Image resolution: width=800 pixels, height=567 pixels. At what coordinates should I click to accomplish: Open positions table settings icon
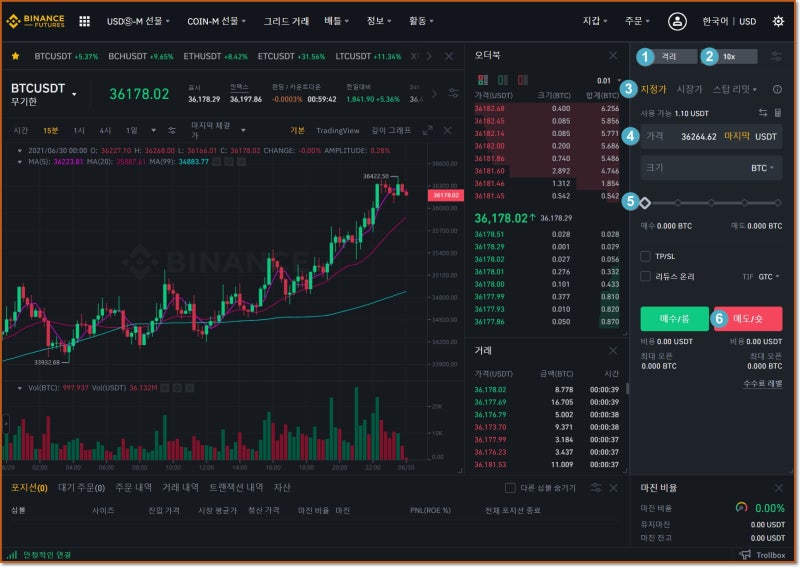coord(596,487)
